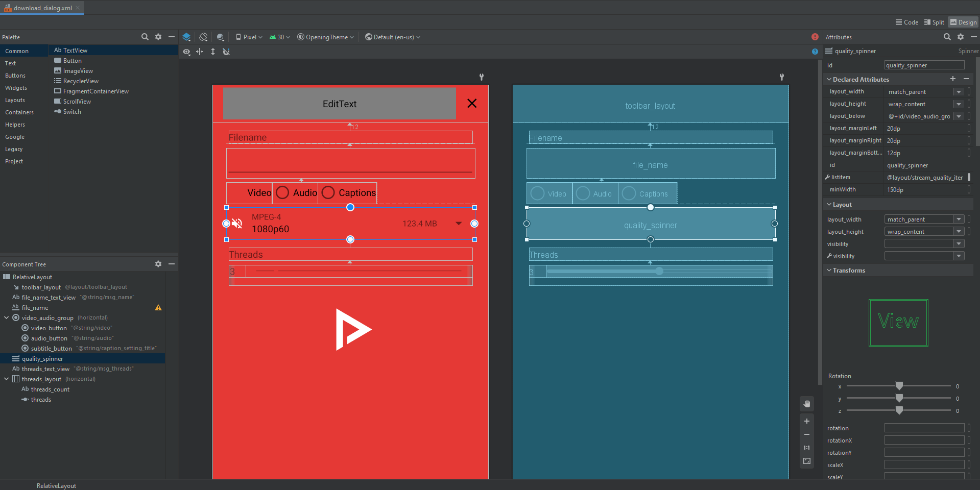
Task: Open the Night Mode color icon
Action: [220, 37]
